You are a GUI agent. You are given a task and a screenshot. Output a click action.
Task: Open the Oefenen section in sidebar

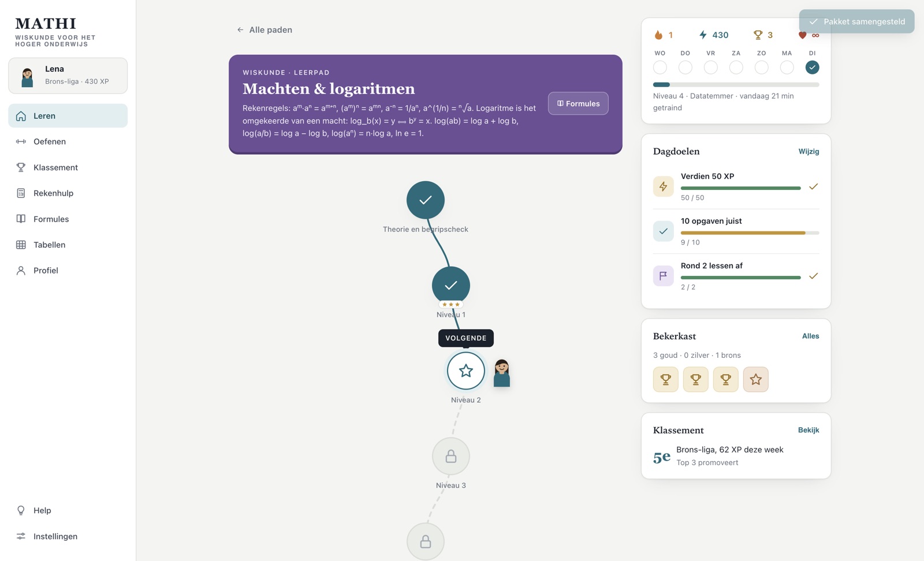68,141
